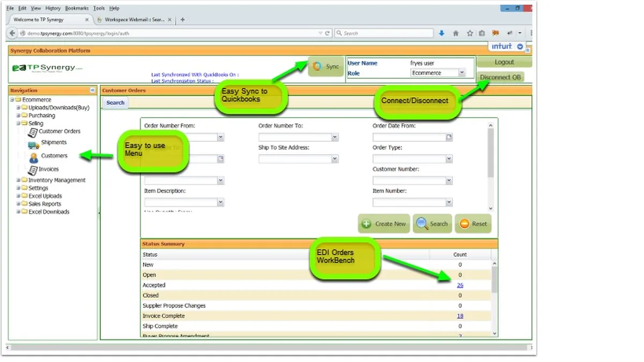Click the Sync to QuickBooks button

pyautogui.click(x=326, y=67)
